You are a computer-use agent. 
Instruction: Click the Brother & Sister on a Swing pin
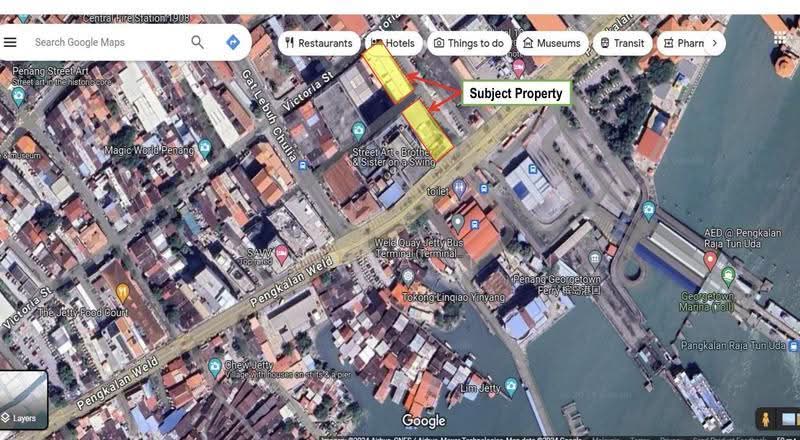359,131
